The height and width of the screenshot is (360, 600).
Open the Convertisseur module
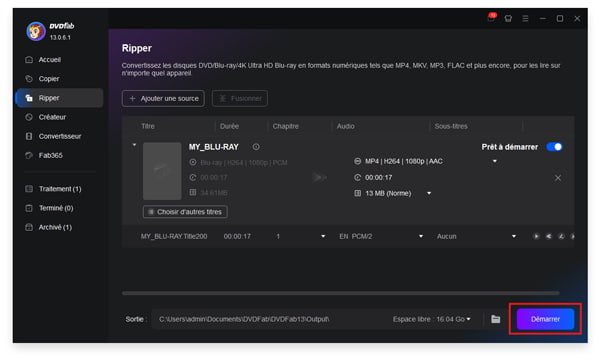(60, 136)
